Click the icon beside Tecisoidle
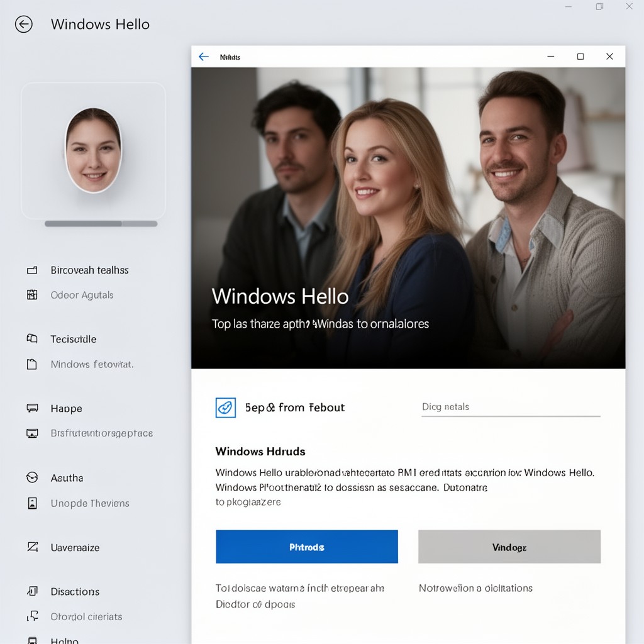This screenshot has width=644, height=644. pyautogui.click(x=32, y=338)
